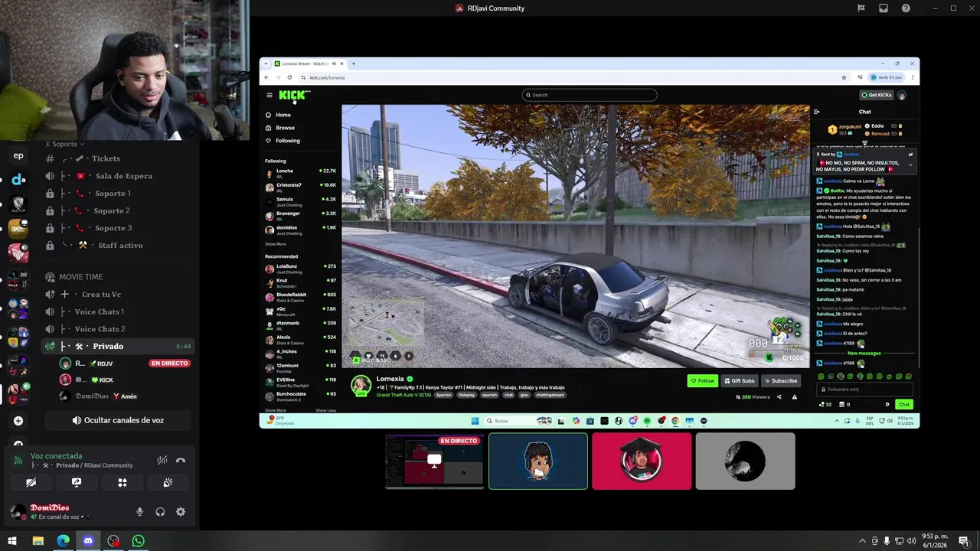
Task: Open the Tickets text channel
Action: 117,158
